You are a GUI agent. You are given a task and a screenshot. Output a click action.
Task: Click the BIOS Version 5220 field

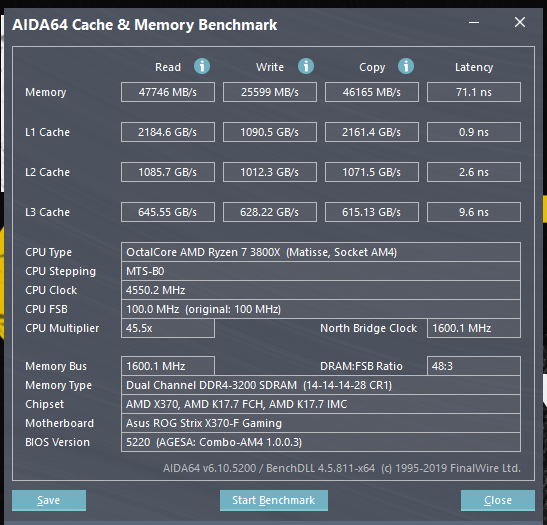tap(321, 442)
